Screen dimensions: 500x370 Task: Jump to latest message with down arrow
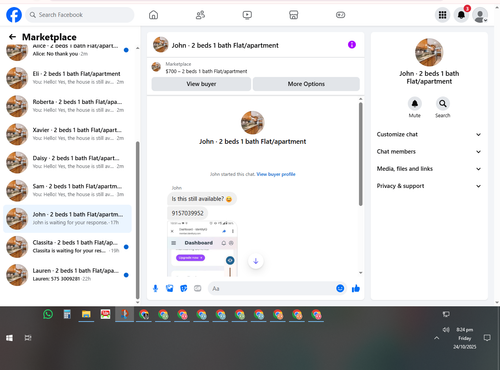[256, 261]
